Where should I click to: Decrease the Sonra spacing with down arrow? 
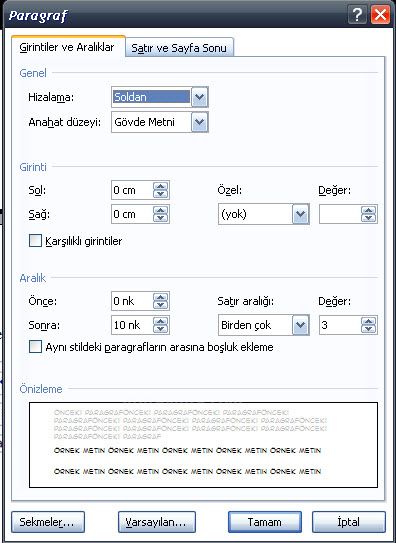[160, 329]
